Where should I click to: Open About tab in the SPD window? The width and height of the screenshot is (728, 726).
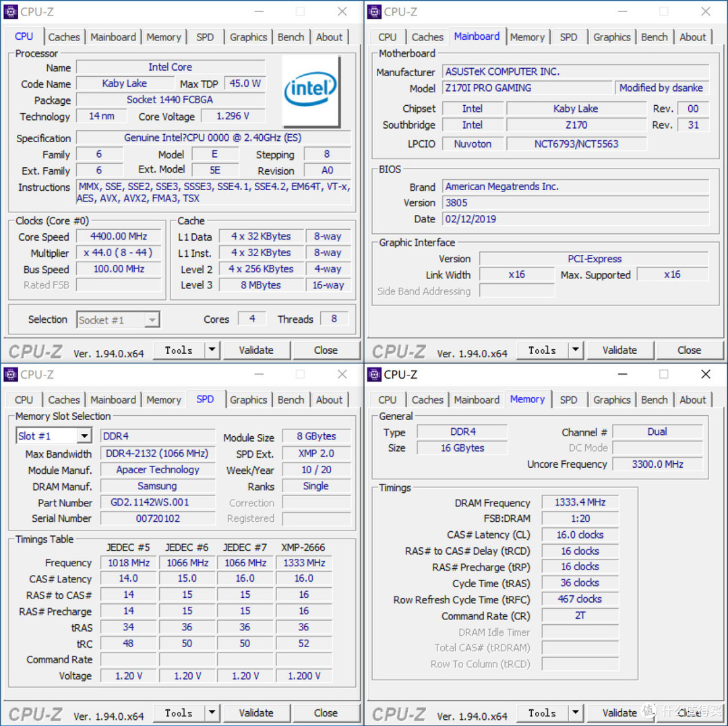(x=330, y=400)
